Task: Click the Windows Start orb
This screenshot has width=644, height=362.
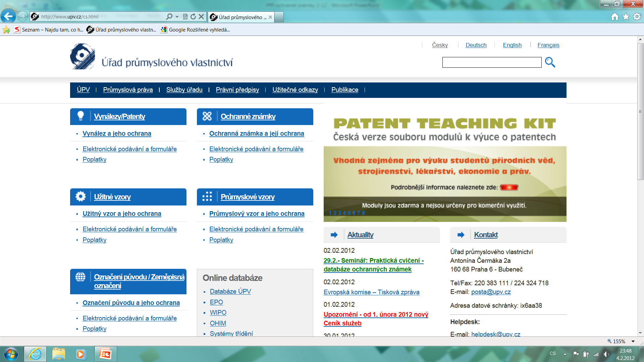Action: [x=11, y=354]
